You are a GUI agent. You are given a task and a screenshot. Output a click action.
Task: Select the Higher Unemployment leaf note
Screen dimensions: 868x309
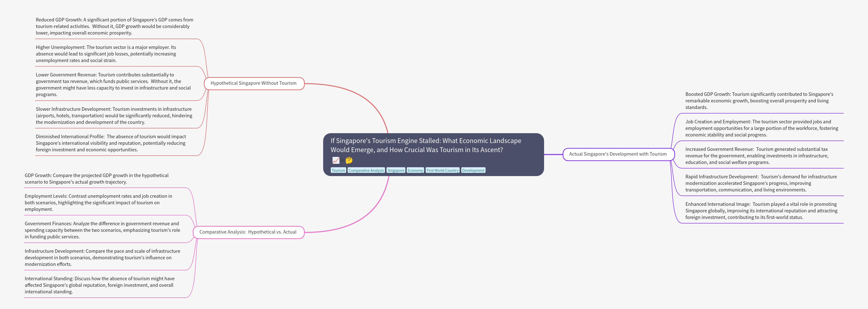[x=106, y=54]
